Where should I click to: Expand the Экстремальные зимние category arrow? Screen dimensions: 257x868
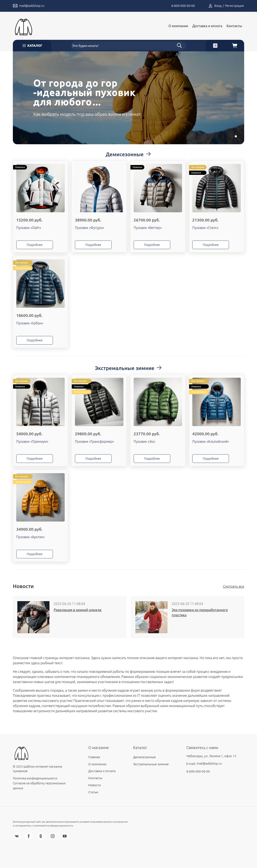159,368
